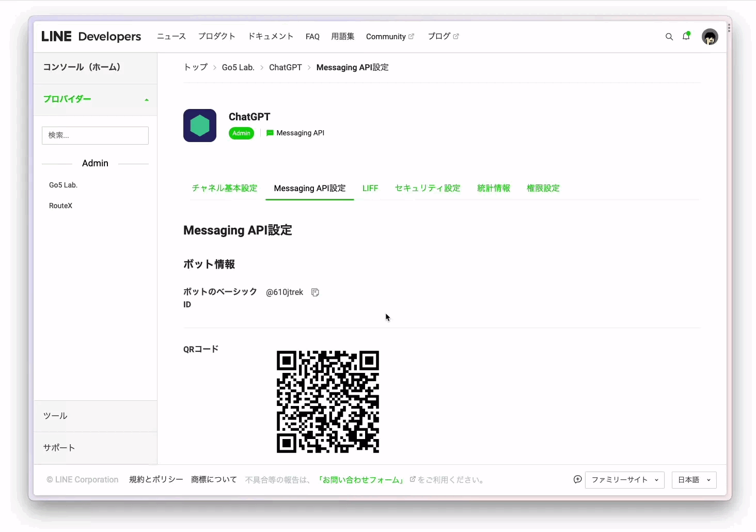Viewport: 756px width, 532px height.
Task: Click トップ in the breadcrumb
Action: [x=196, y=67]
